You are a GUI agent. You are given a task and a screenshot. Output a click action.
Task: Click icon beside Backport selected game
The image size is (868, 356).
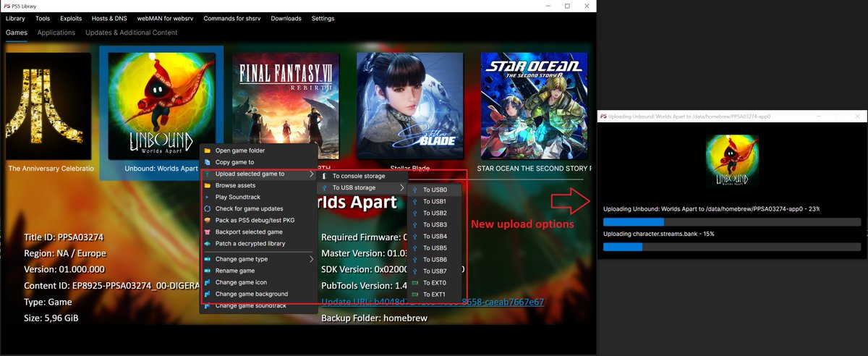point(208,232)
